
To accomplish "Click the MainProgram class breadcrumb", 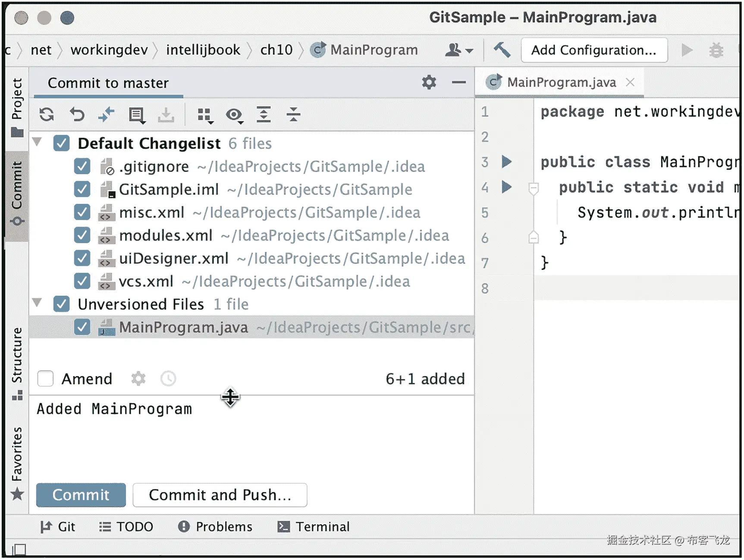I will pos(364,50).
